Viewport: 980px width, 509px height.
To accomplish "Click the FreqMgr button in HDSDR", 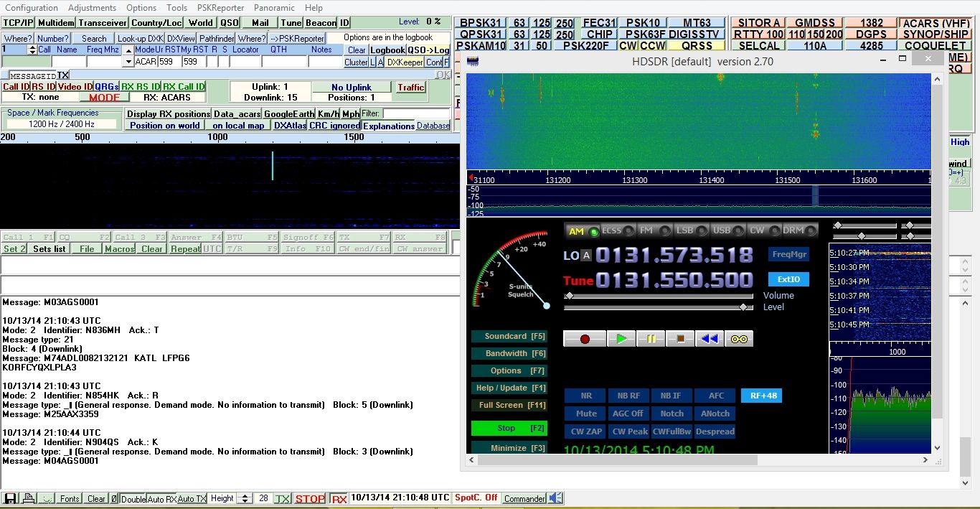I will point(788,254).
